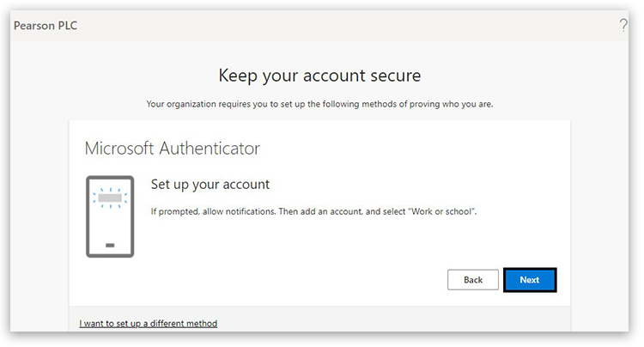Screen dimensions: 644x347
Task: Click the Pearson PLC organization name
Action: tap(46, 26)
